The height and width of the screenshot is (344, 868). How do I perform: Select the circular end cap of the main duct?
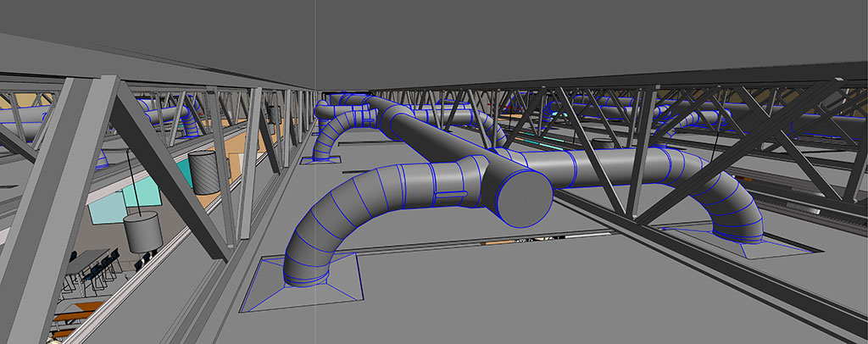[x=524, y=199]
